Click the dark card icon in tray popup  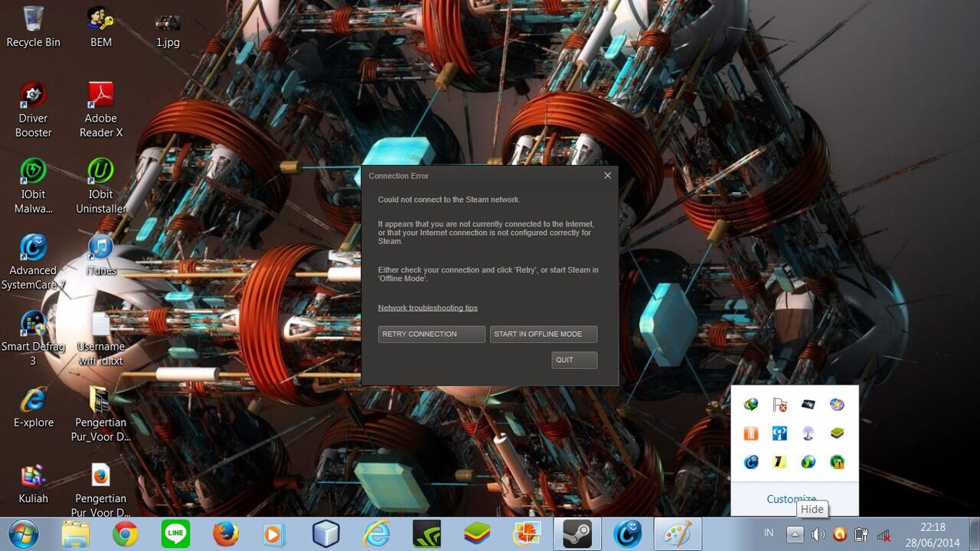tap(808, 404)
